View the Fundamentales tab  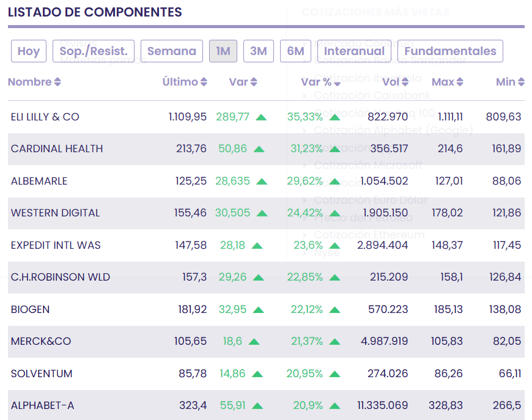450,51
